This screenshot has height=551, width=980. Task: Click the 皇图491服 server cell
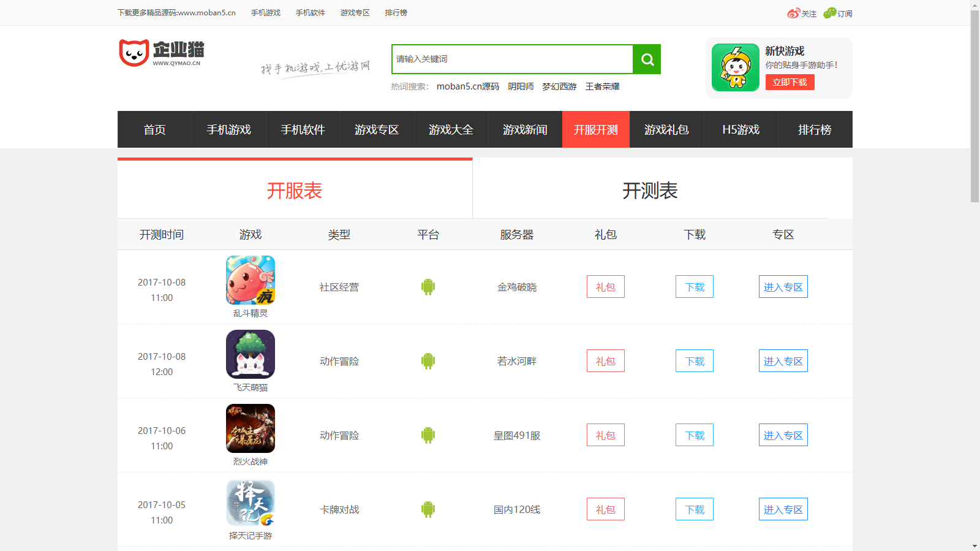[x=517, y=435]
